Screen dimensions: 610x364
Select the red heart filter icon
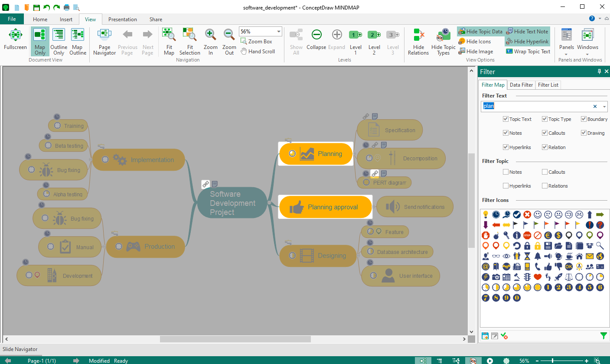[538, 276]
